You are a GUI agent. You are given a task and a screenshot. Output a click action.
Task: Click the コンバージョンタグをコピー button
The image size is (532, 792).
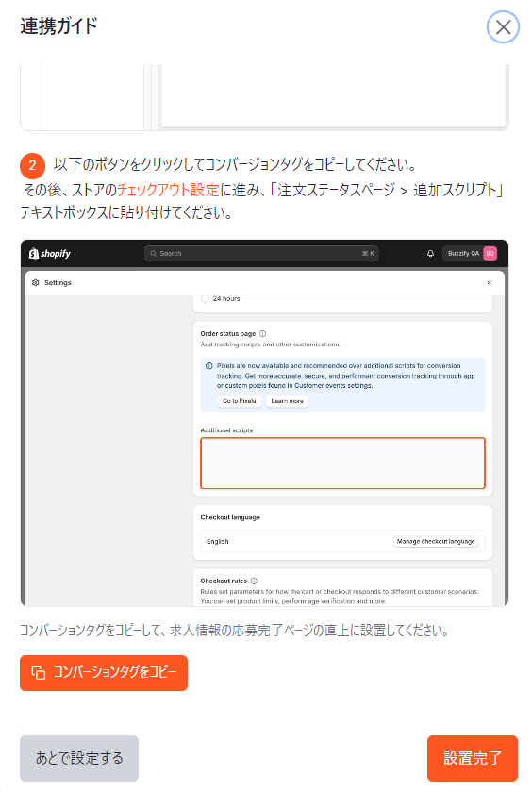(x=104, y=673)
